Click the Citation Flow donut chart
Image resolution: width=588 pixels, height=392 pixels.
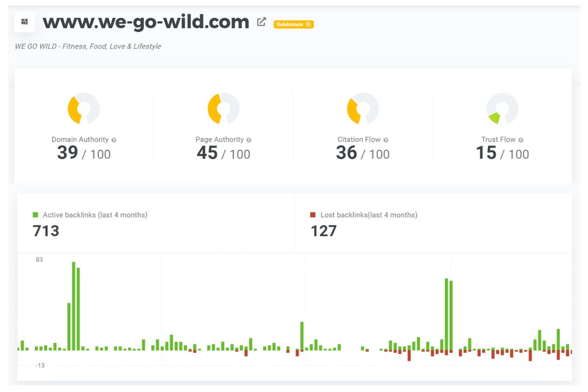[363, 108]
